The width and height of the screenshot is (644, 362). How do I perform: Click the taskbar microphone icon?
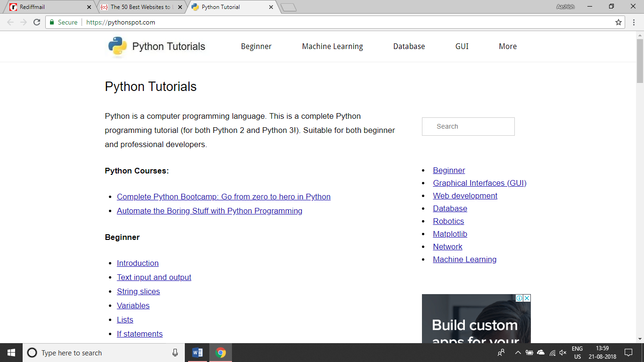pyautogui.click(x=175, y=353)
